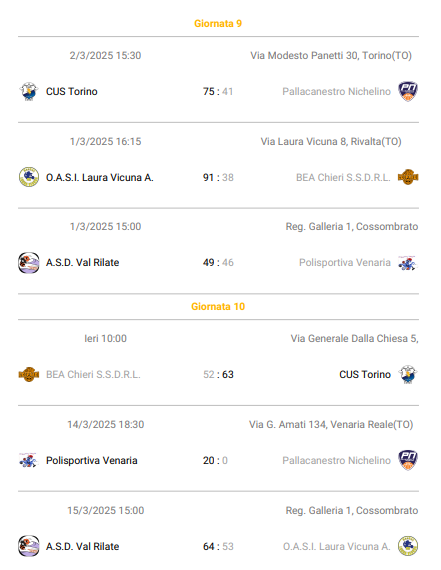Click the Via Modesto Panetti 30 address
The height and width of the screenshot is (570, 441).
[331, 56]
